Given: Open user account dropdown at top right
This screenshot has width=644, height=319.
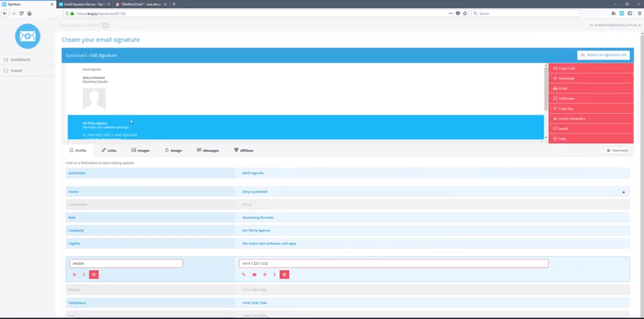Looking at the screenshot, I should (615, 25).
